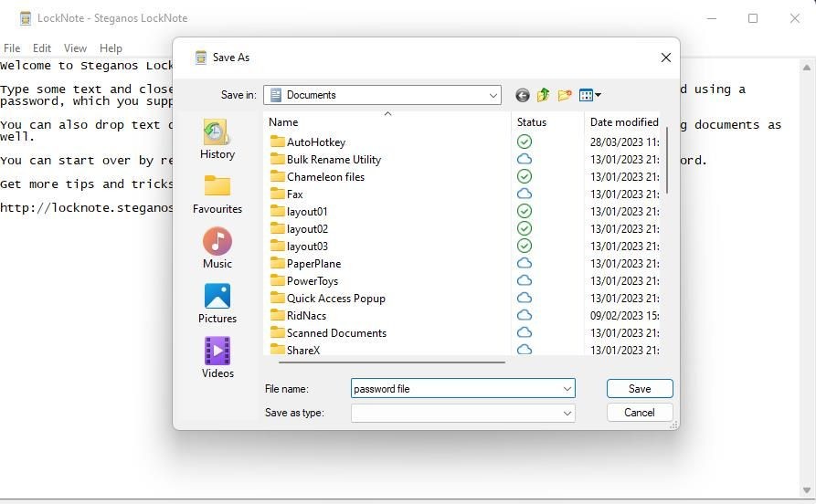Open the File menu in LockNote
This screenshot has width=816, height=504.
[x=12, y=48]
